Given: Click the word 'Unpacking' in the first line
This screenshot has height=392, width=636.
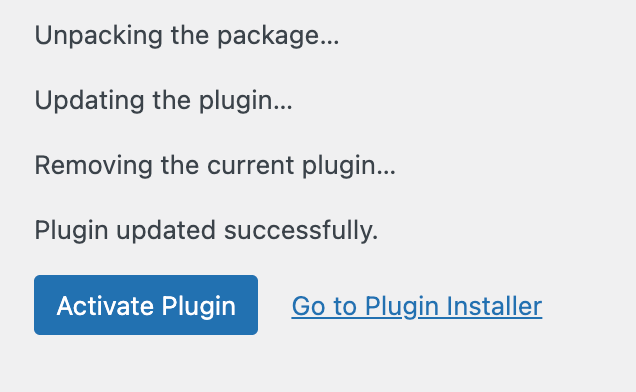Looking at the screenshot, I should [98, 36].
